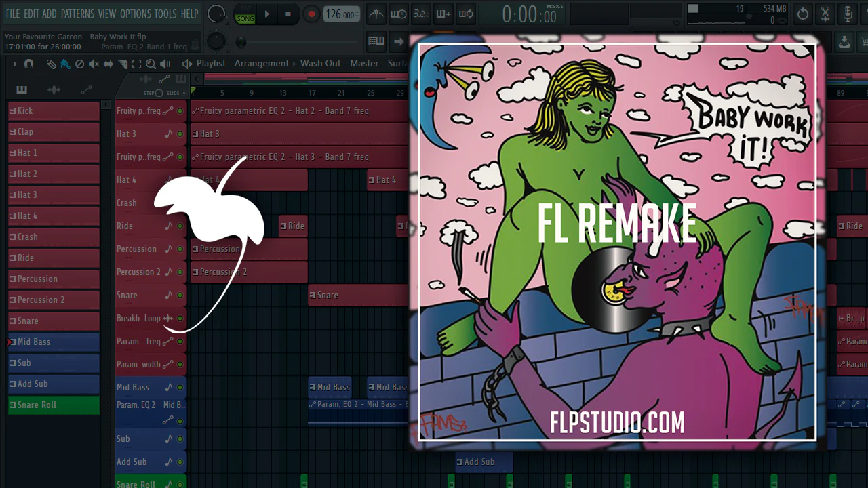This screenshot has width=868, height=488.
Task: Open the TOOLS menu
Action: (165, 14)
